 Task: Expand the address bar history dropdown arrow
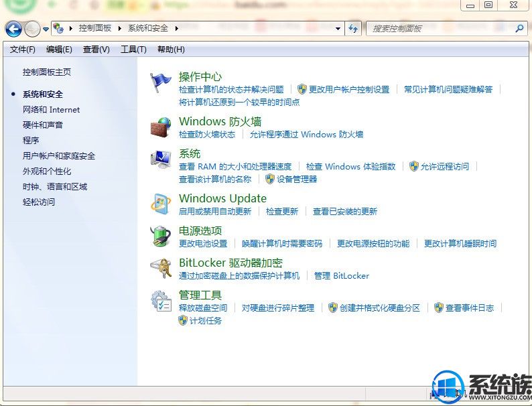[338, 29]
